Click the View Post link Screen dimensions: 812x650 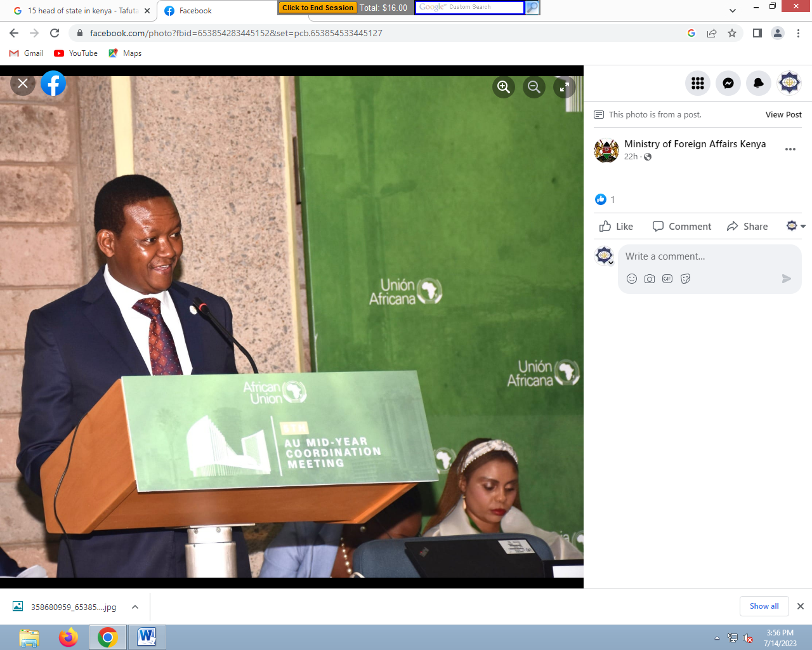pos(783,115)
